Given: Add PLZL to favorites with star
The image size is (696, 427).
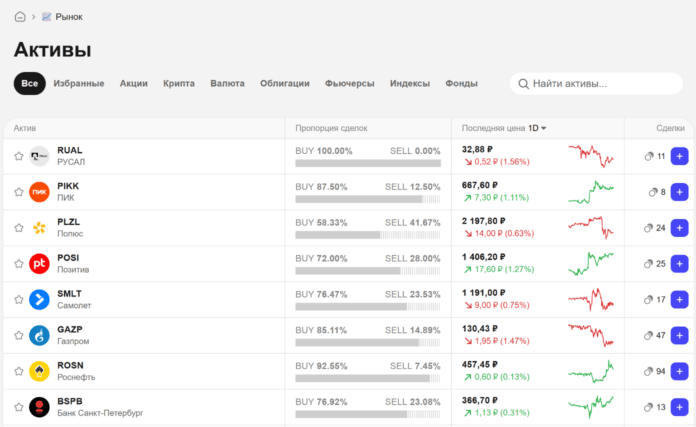Looking at the screenshot, I should [19, 228].
